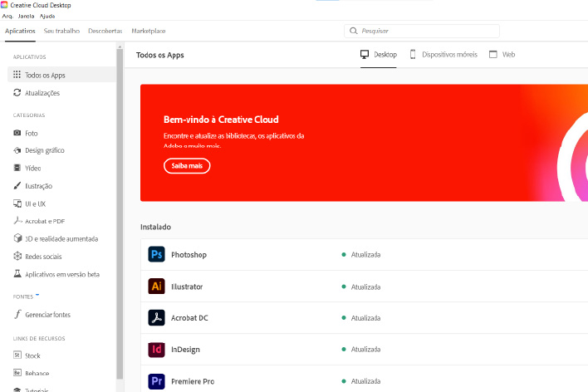The width and height of the screenshot is (588, 392).
Task: Click the Web browser window icon
Action: [x=493, y=54]
